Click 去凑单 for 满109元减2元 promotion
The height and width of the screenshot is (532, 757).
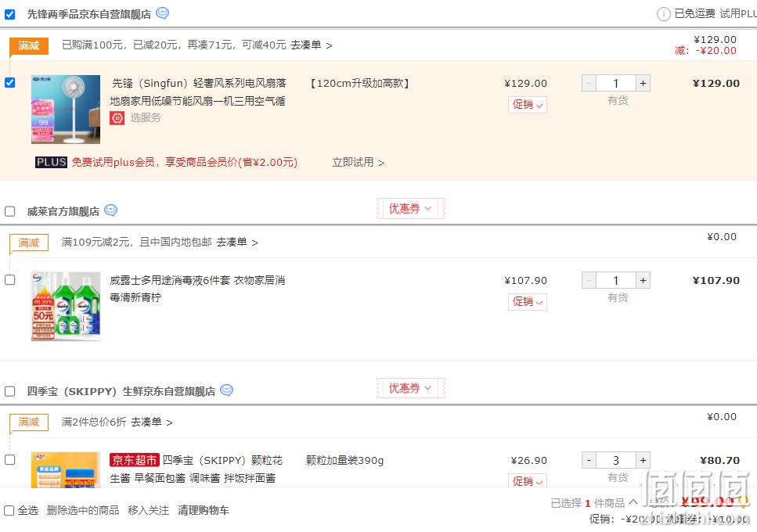click(x=237, y=242)
